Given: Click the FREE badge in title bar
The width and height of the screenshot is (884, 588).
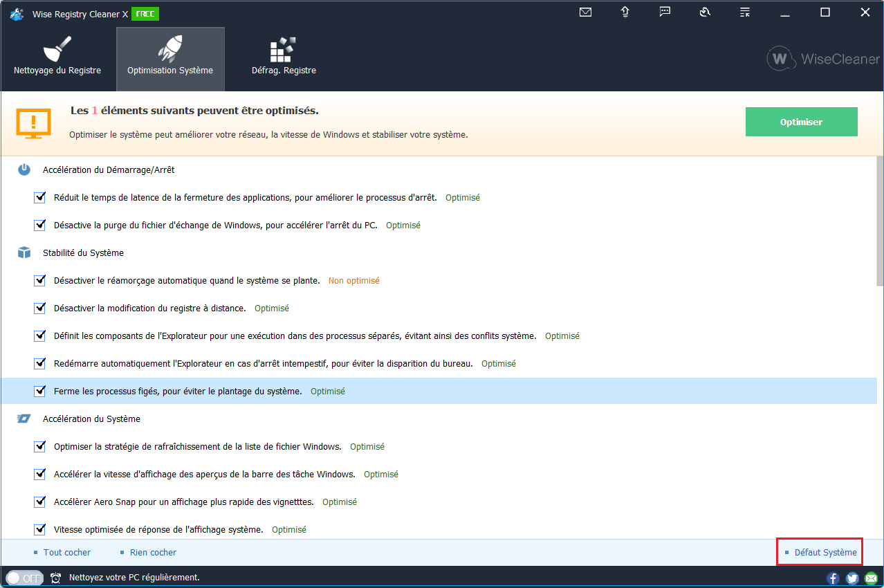Looking at the screenshot, I should point(145,14).
